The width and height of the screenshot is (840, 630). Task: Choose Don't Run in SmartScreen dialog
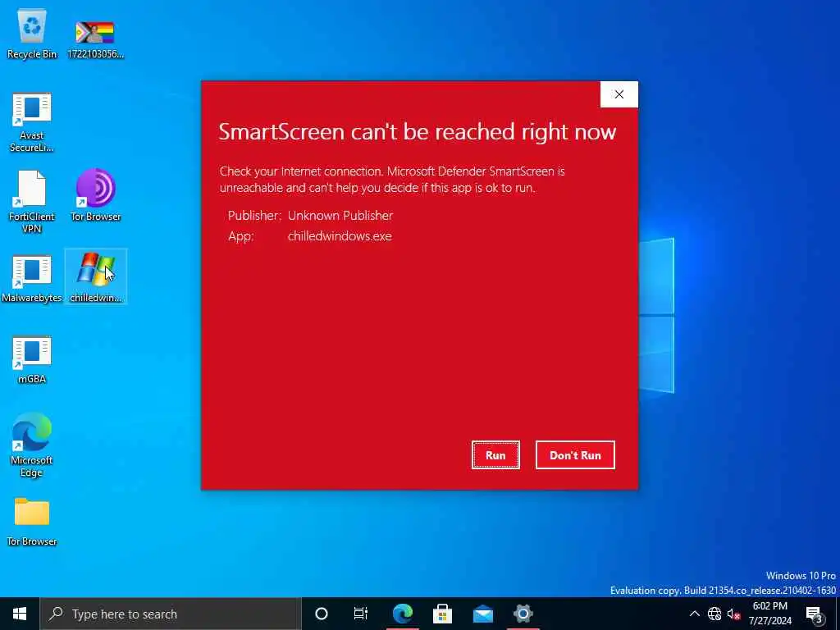coord(575,454)
